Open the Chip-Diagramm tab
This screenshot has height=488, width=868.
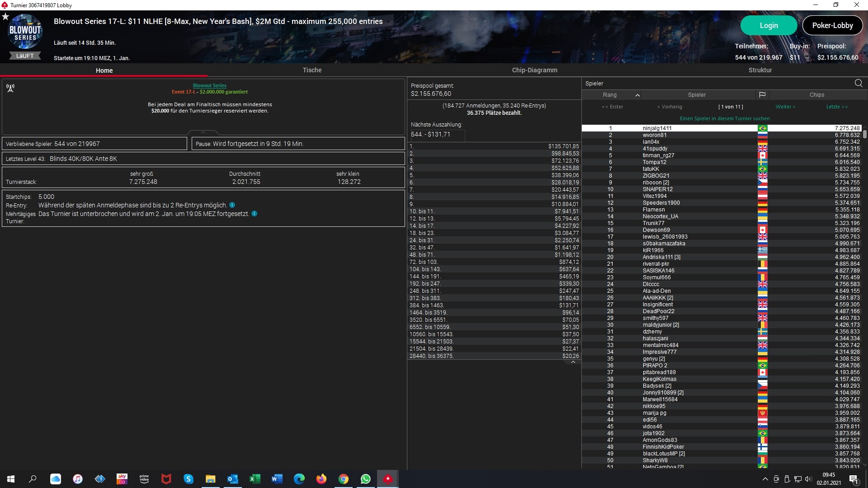pyautogui.click(x=534, y=70)
